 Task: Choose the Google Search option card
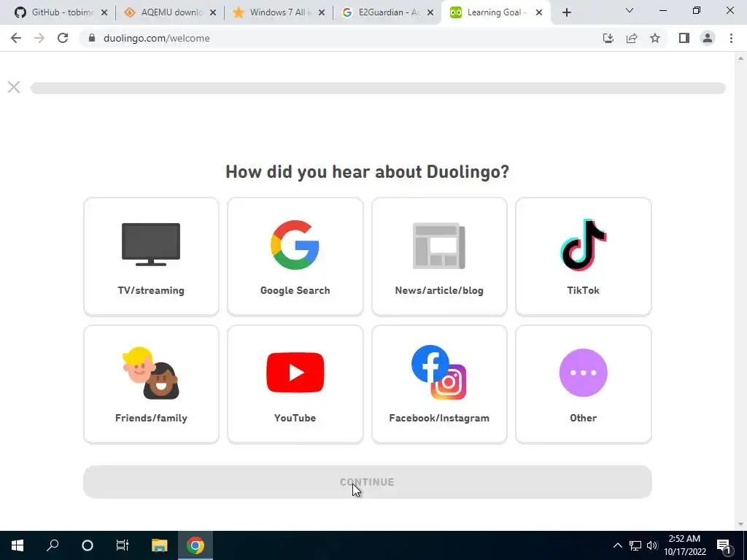pos(295,257)
